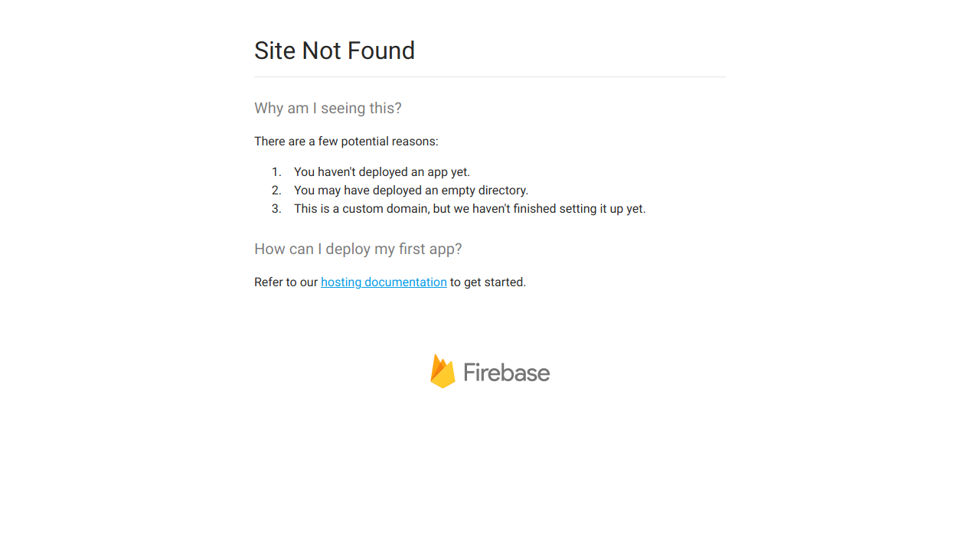This screenshot has height=551, width=980.
Task: Click the Firebase wordmark text
Action: tap(506, 373)
